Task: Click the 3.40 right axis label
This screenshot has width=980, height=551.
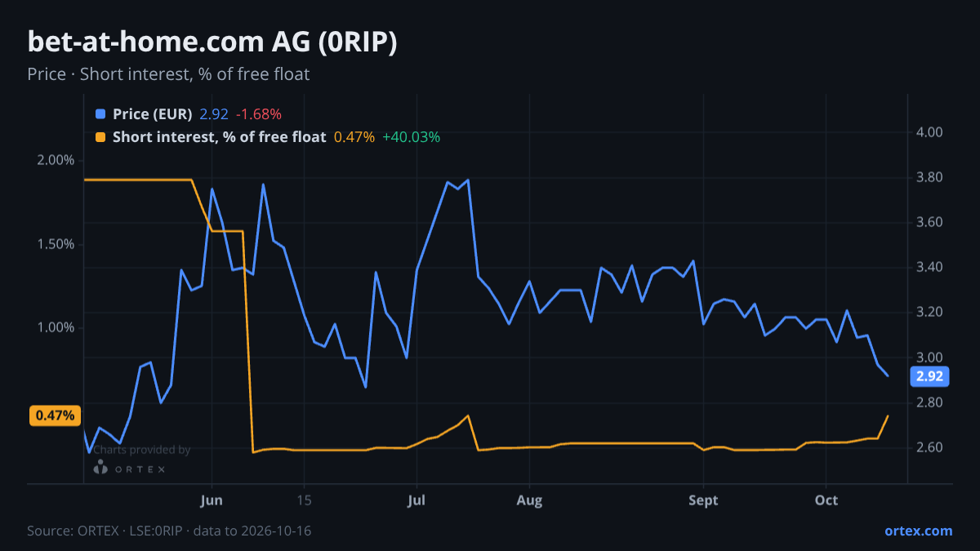Action: (x=931, y=268)
